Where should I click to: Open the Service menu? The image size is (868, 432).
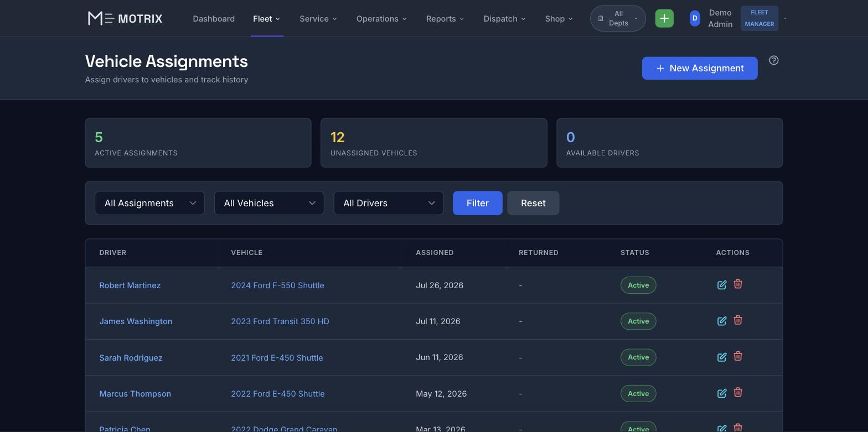(x=318, y=19)
